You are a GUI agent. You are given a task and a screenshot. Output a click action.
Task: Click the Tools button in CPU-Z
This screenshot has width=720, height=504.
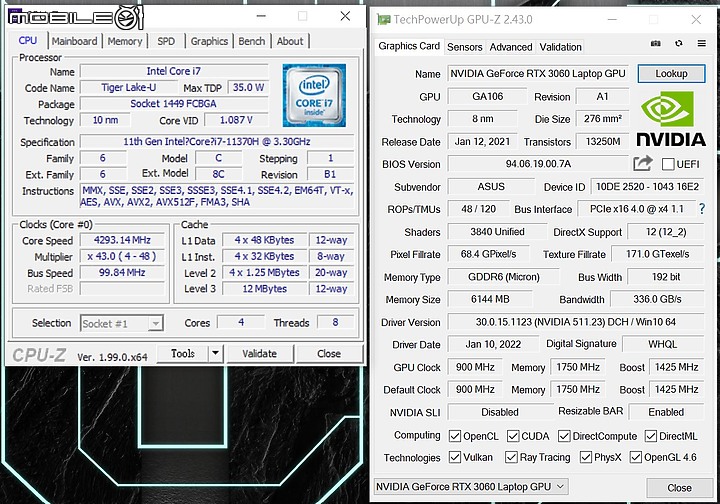pos(183,353)
